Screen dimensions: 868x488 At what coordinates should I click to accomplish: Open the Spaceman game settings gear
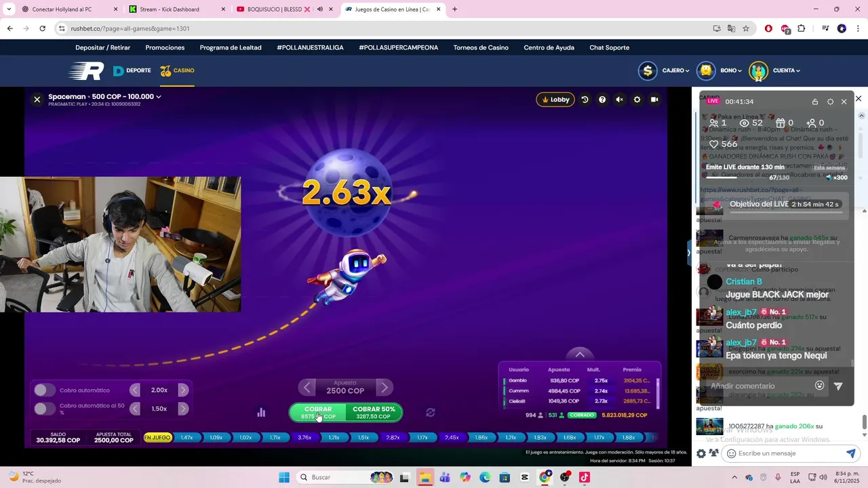637,100
